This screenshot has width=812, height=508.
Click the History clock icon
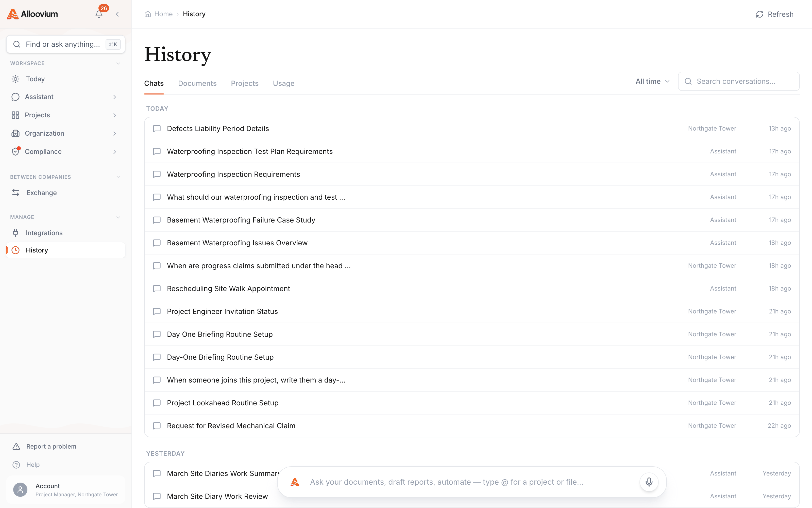pos(15,250)
